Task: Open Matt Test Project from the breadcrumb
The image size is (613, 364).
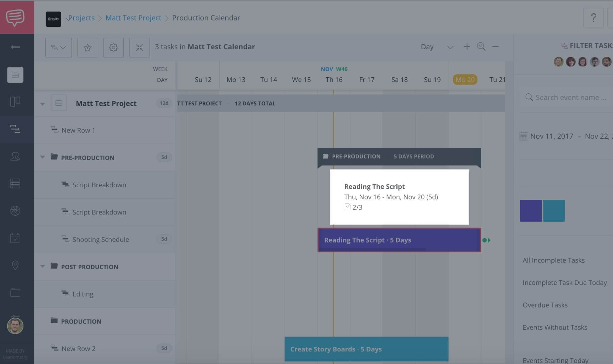Action: [133, 18]
